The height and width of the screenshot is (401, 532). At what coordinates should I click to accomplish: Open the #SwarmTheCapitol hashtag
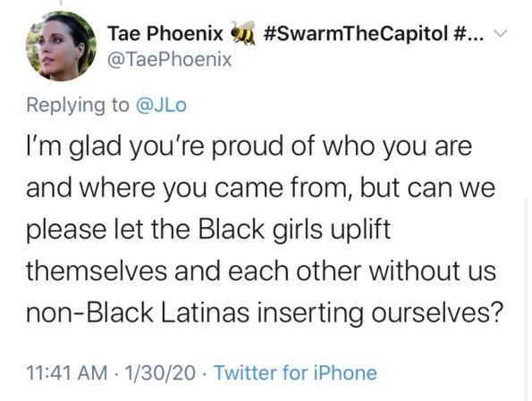[355, 33]
